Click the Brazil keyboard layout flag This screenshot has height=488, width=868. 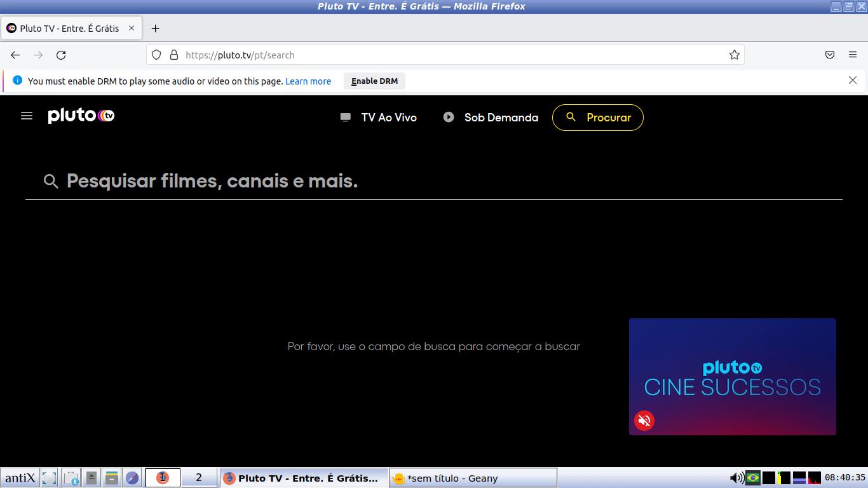(753, 478)
